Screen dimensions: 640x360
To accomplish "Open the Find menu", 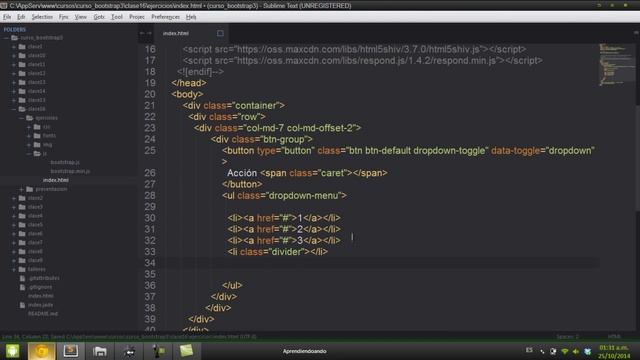I will 64,17.
